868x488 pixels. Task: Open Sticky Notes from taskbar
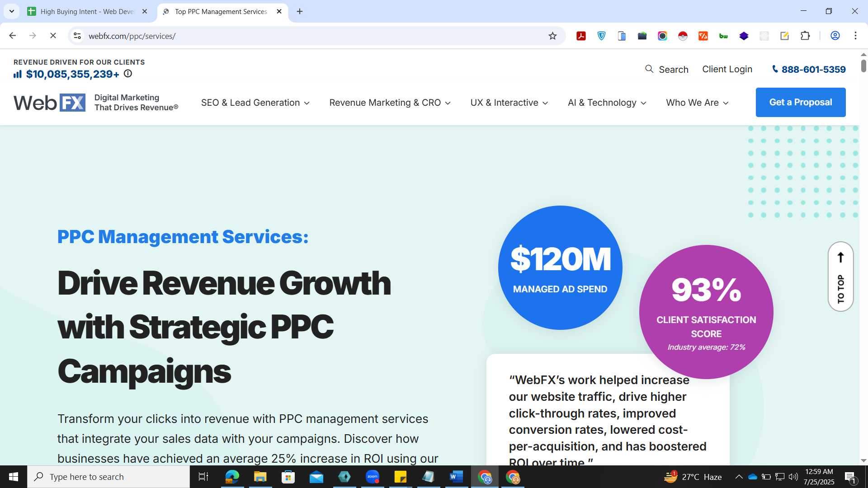[x=401, y=477]
